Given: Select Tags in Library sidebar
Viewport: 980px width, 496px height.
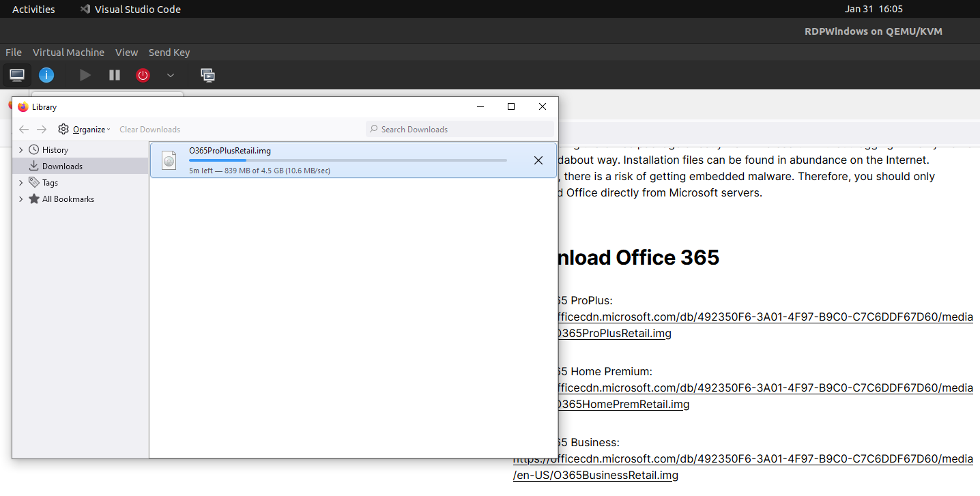Looking at the screenshot, I should (50, 183).
